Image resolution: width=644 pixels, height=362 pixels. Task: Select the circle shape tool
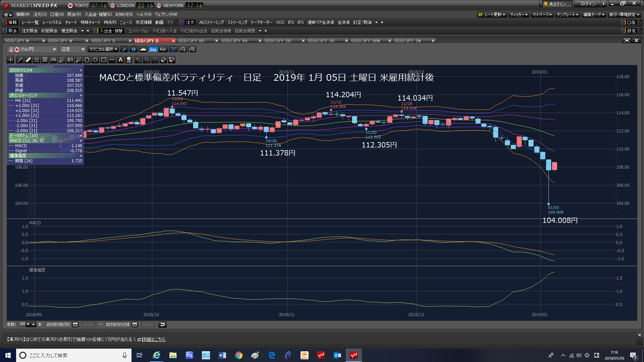pos(95,60)
